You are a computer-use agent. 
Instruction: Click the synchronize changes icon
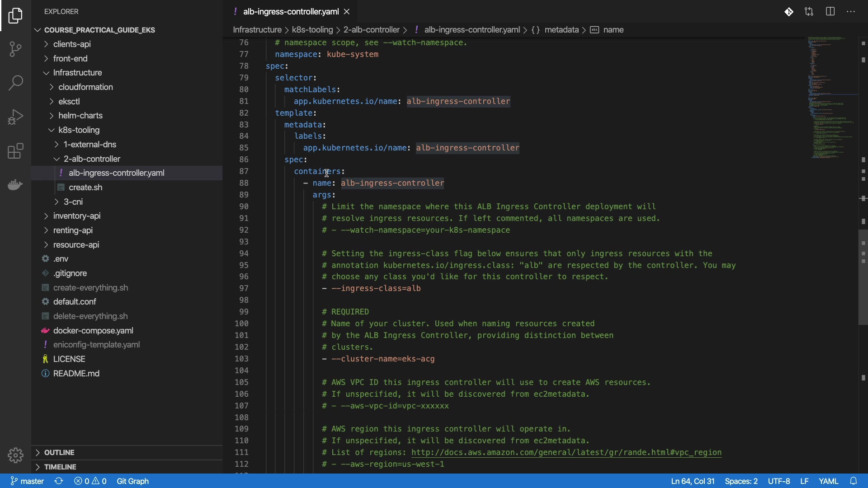tap(59, 481)
